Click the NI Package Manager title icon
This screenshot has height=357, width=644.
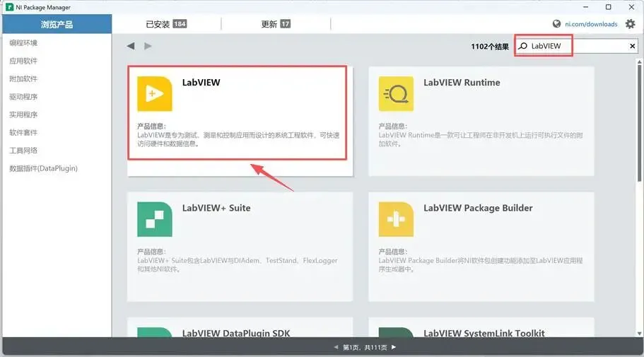pyautogui.click(x=9, y=7)
